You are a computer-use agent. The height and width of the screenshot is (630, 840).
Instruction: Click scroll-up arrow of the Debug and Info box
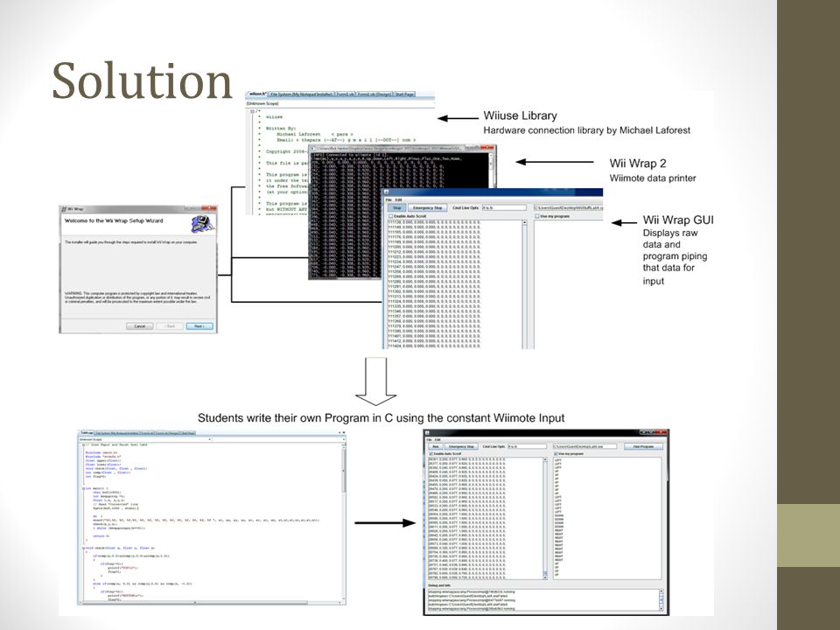click(x=661, y=592)
